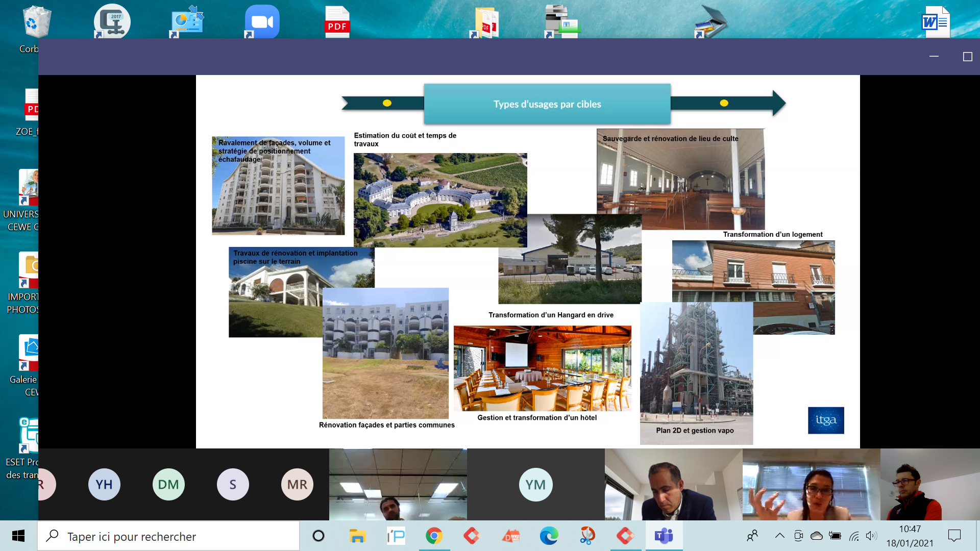The height and width of the screenshot is (551, 980).
Task: Open Wi-Fi network settings in tray
Action: (854, 536)
